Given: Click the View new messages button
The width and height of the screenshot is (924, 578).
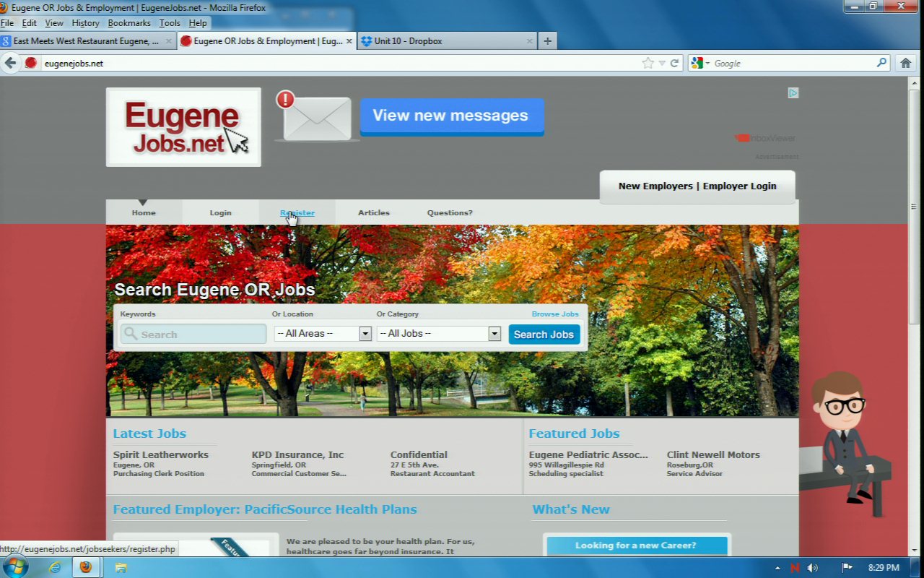Looking at the screenshot, I should pos(451,116).
